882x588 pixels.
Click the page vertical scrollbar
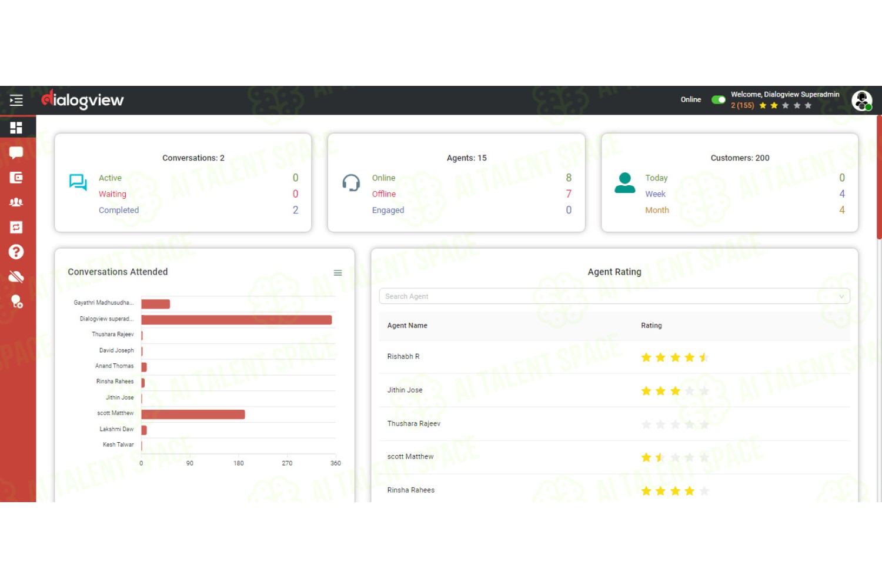(879, 178)
